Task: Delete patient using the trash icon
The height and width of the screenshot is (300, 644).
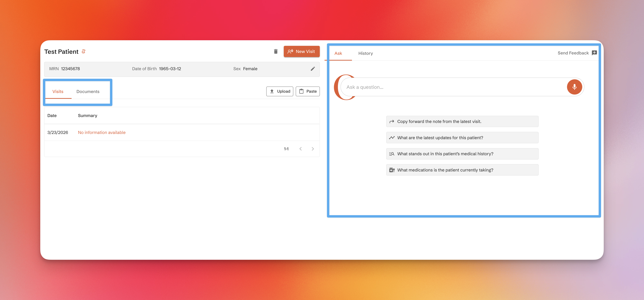Action: [x=276, y=51]
